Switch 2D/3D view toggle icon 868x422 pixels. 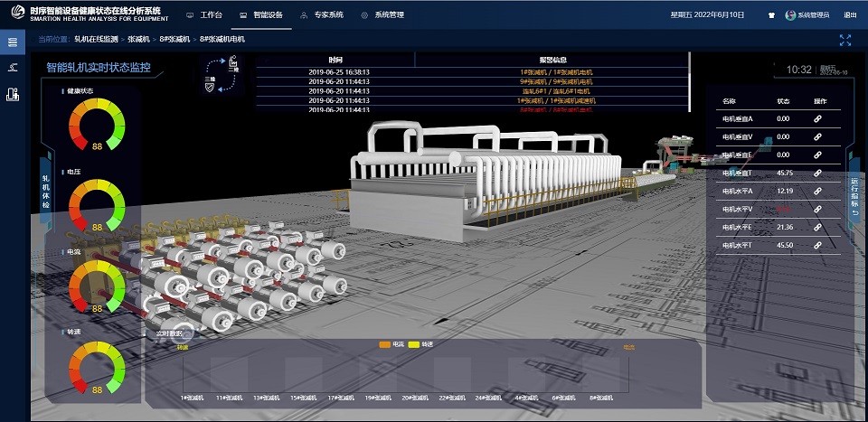pos(223,75)
